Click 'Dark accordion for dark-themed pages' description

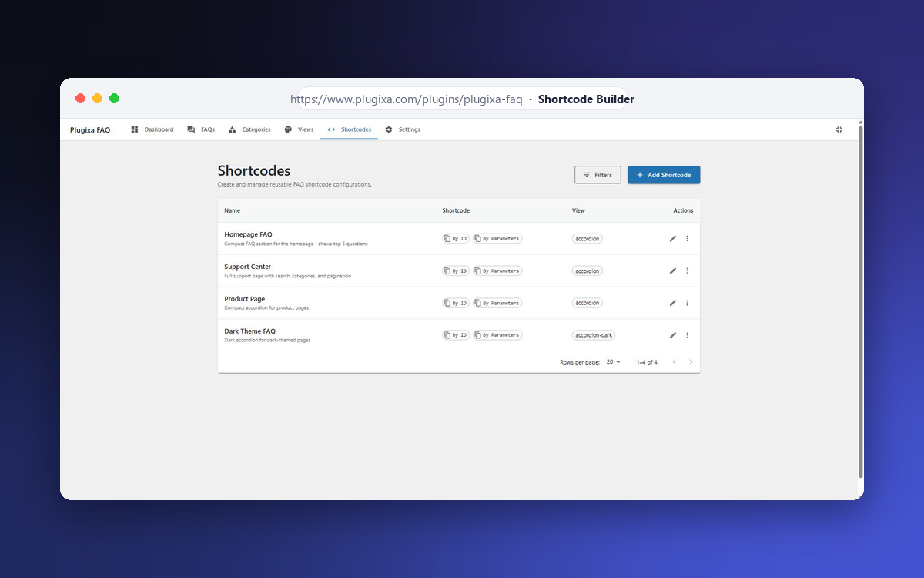click(x=267, y=340)
